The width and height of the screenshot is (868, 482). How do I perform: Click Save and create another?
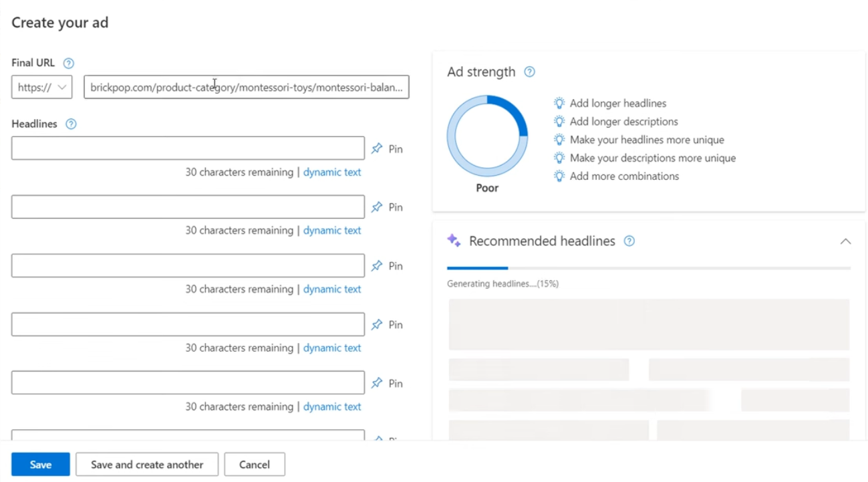coord(147,465)
